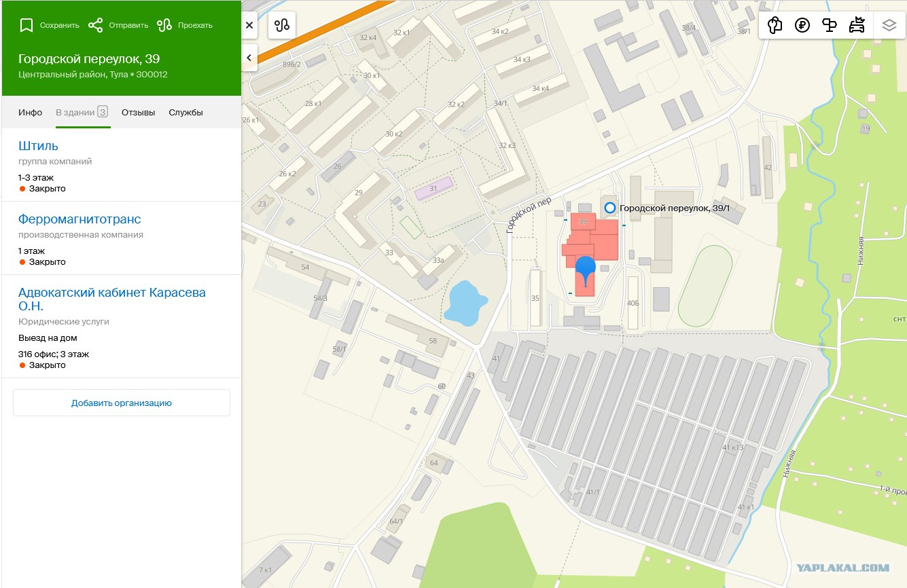907x588 pixels.
Task: Click the Сохранить bookmark icon
Action: (x=26, y=25)
